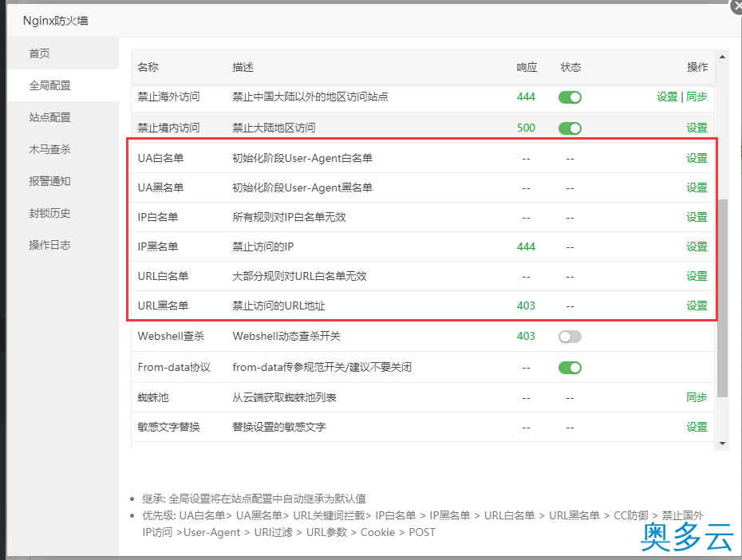Click the 状态 column header
This screenshot has height=560, width=742.
[570, 67]
